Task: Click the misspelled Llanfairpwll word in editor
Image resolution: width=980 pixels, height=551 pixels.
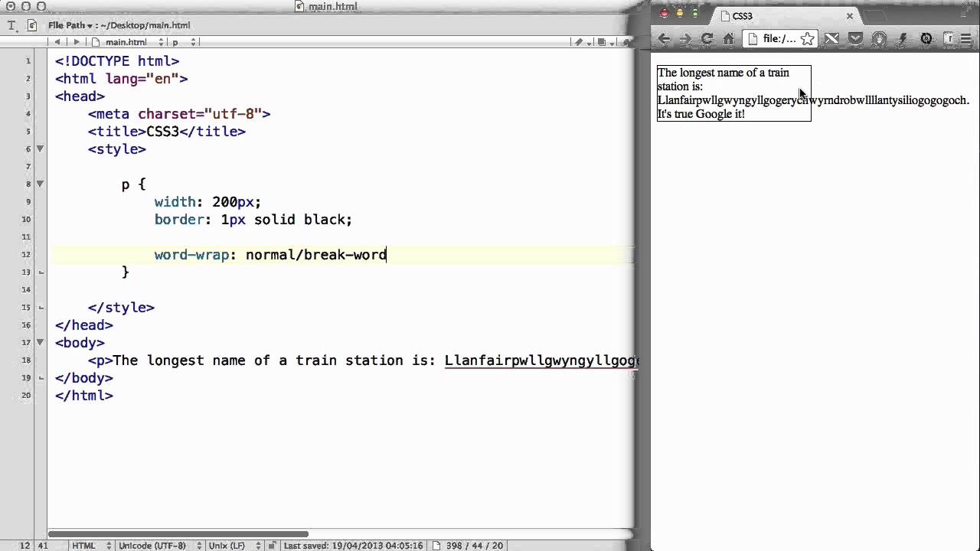Action: pyautogui.click(x=541, y=360)
